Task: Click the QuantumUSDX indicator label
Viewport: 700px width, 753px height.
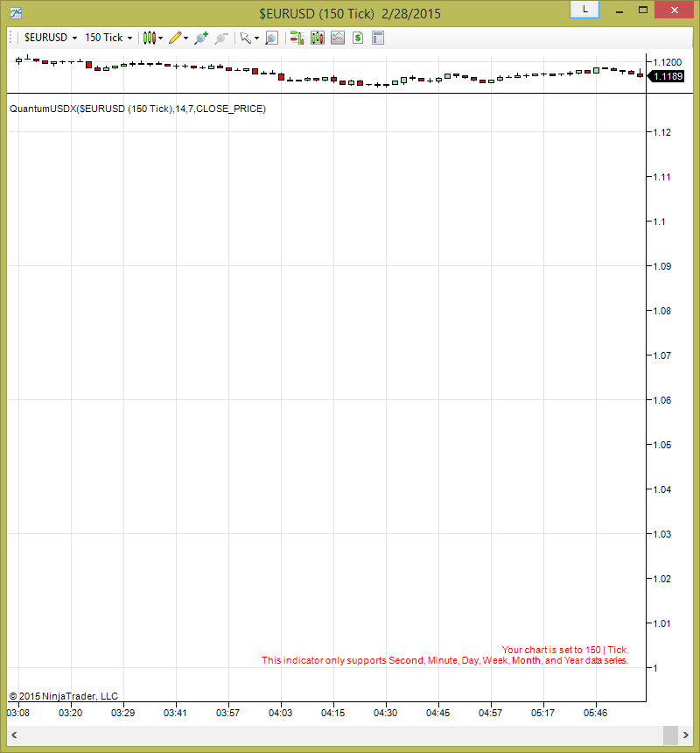Action: tap(137, 109)
